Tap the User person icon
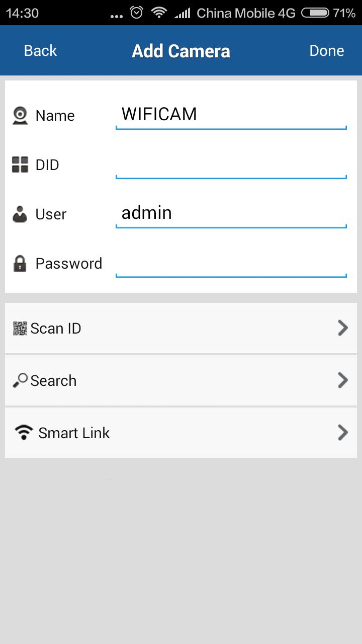This screenshot has height=644, width=362. point(20,214)
